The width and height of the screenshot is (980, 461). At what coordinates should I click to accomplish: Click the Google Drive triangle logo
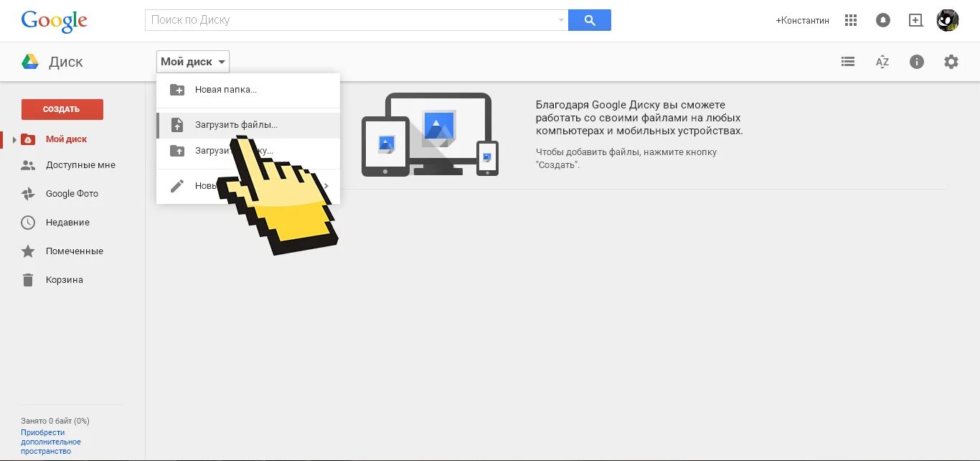30,62
